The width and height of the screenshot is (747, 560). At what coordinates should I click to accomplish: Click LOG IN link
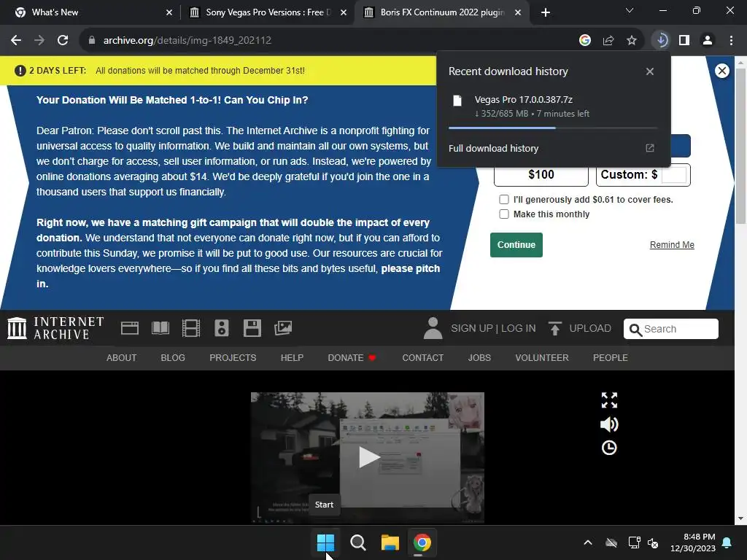519,329
